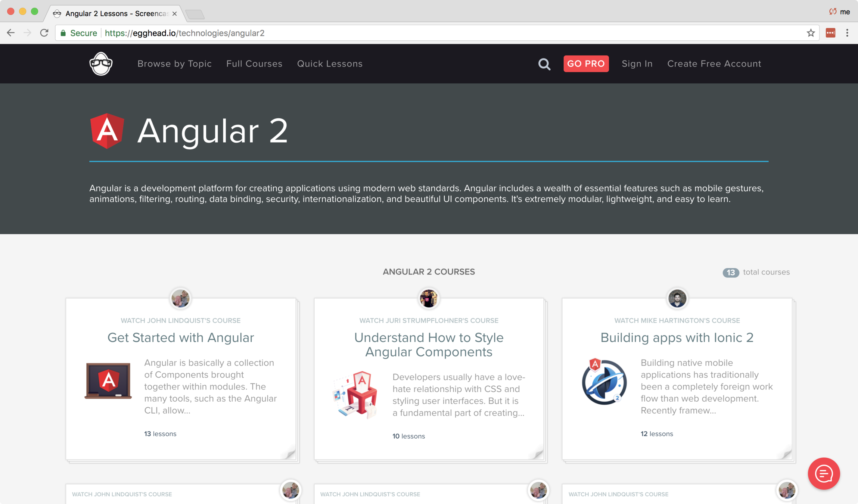Viewport: 858px width, 504px height.
Task: Click the Angular 2 shield logo
Action: (107, 131)
